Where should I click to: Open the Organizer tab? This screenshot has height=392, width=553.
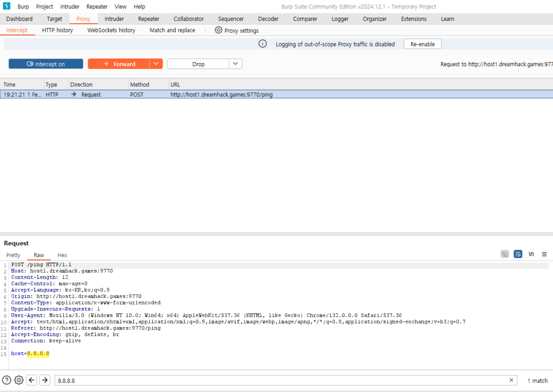point(375,19)
